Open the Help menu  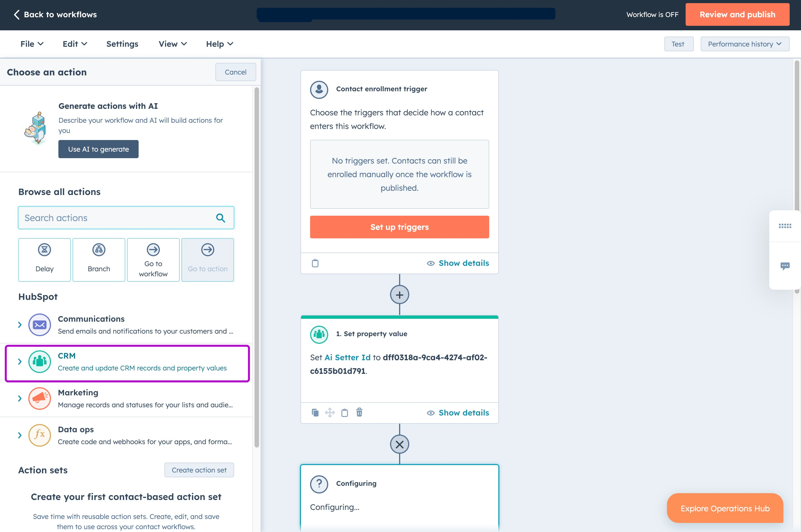tap(219, 44)
